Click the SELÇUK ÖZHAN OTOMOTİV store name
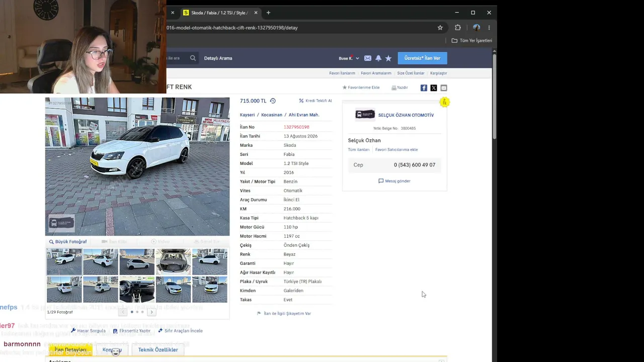The image size is (644, 362). tap(406, 115)
